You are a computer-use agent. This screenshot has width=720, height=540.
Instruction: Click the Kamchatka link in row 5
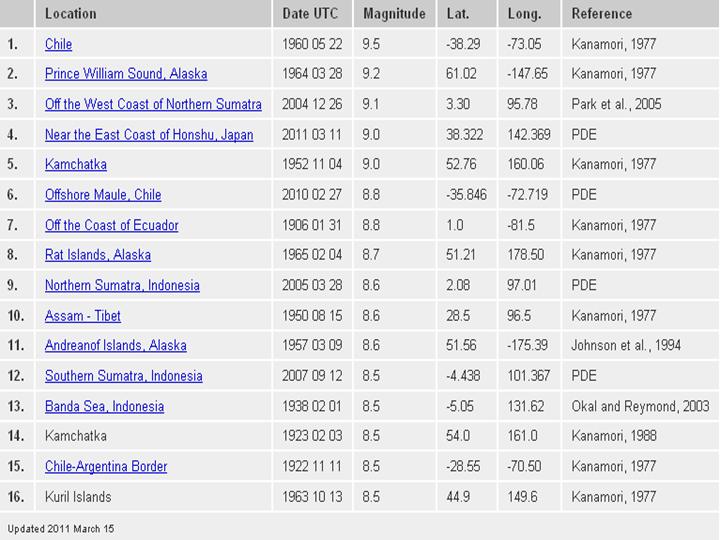pos(76,164)
